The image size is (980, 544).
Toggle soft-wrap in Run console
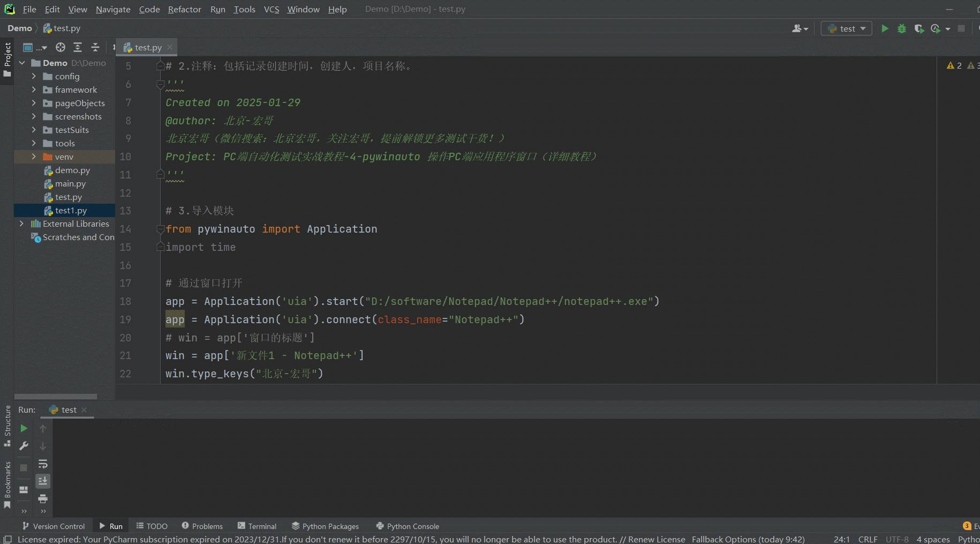click(x=43, y=464)
